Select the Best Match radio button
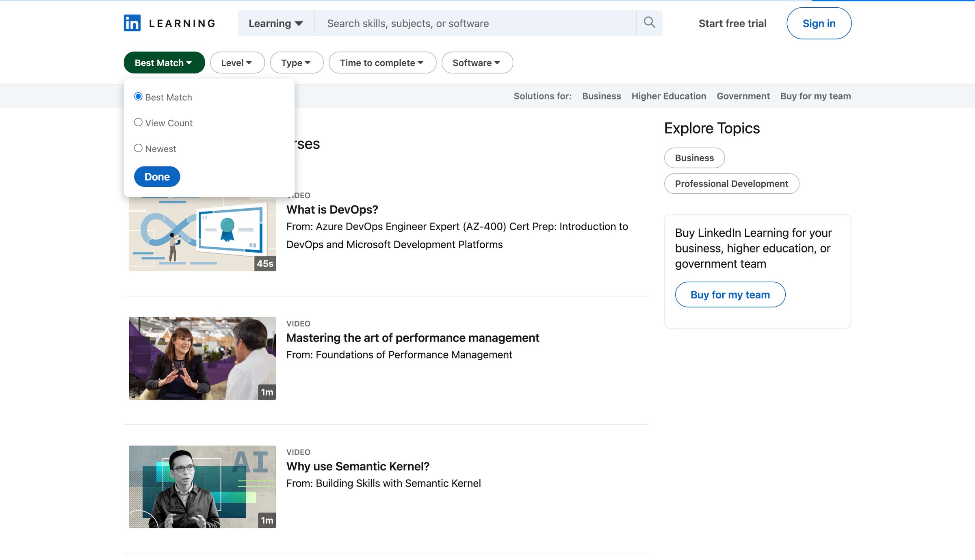This screenshot has width=975, height=560. 138,97
